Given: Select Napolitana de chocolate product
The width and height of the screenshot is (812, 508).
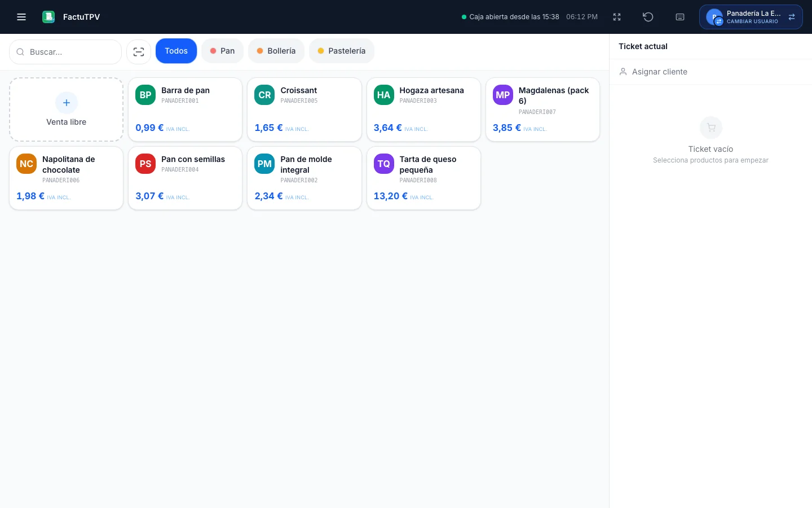Looking at the screenshot, I should click(67, 178).
